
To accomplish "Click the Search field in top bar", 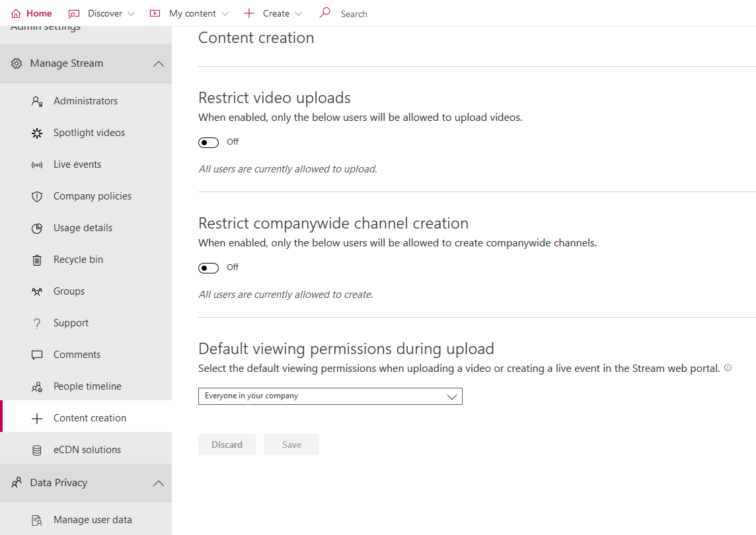I will [x=354, y=14].
